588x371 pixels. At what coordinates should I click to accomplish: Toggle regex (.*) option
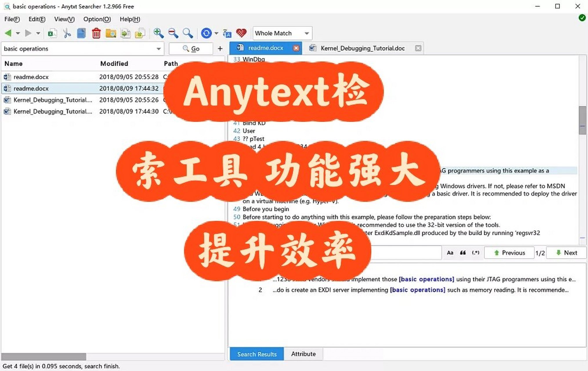(475, 253)
